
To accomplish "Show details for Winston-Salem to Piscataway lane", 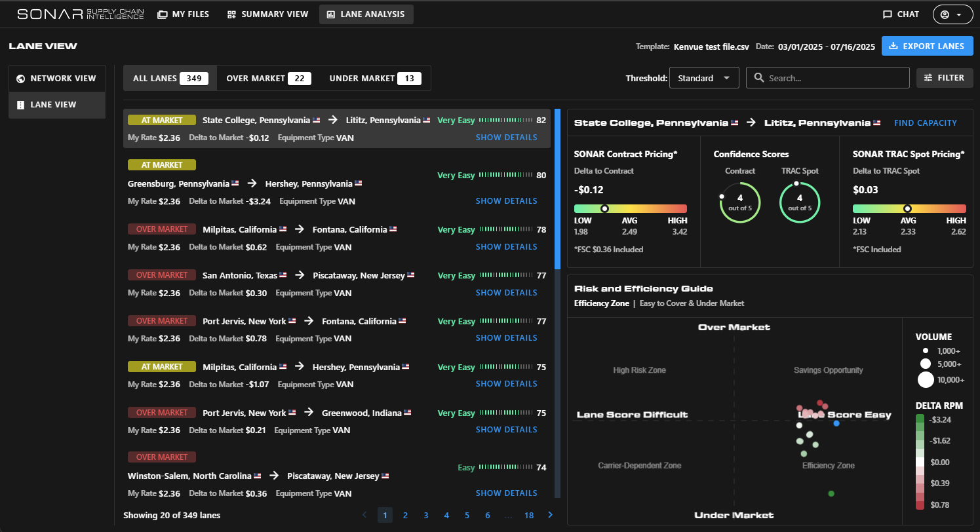I will [506, 493].
